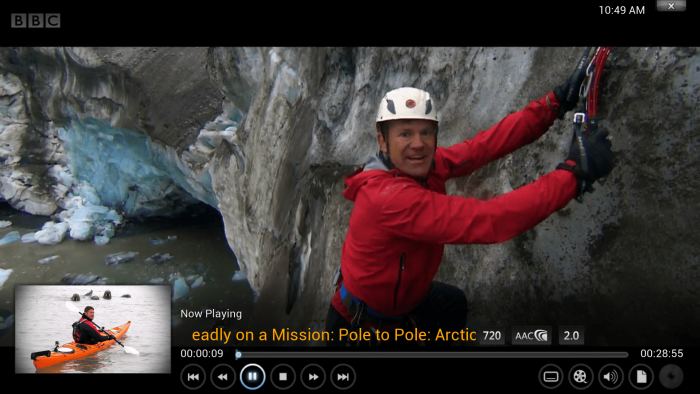Stop video playback
This screenshot has height=394, width=700.
click(283, 377)
